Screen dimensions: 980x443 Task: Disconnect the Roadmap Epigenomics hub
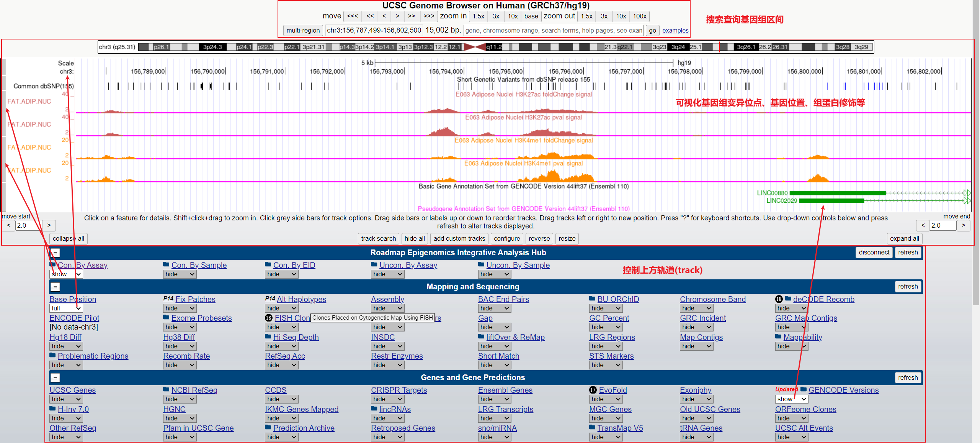point(874,253)
